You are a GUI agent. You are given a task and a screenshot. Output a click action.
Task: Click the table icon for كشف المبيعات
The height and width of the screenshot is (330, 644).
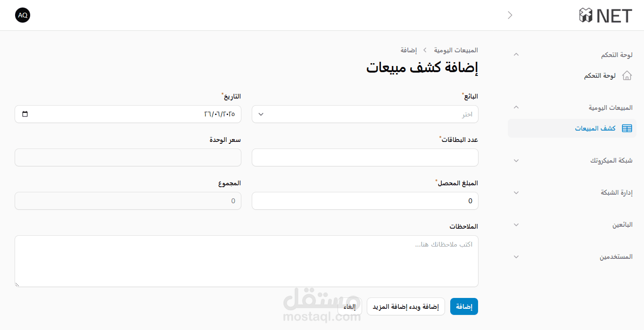click(x=627, y=128)
